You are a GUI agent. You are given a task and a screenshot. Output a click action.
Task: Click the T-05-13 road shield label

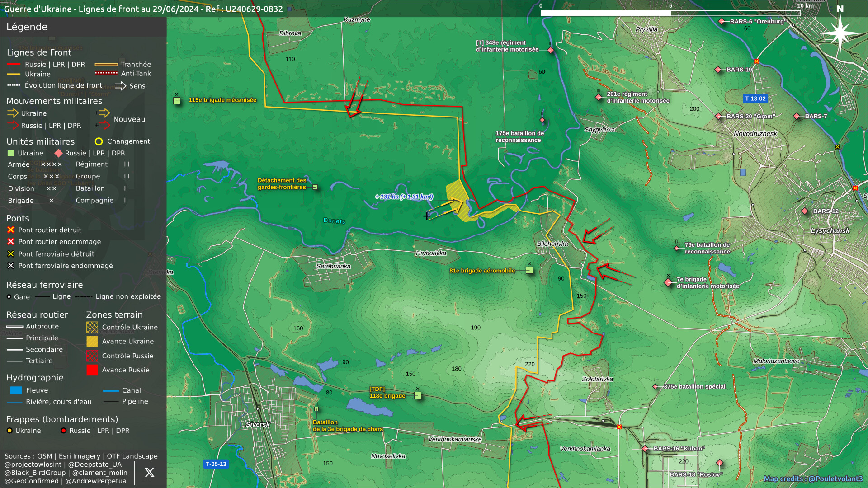[216, 464]
